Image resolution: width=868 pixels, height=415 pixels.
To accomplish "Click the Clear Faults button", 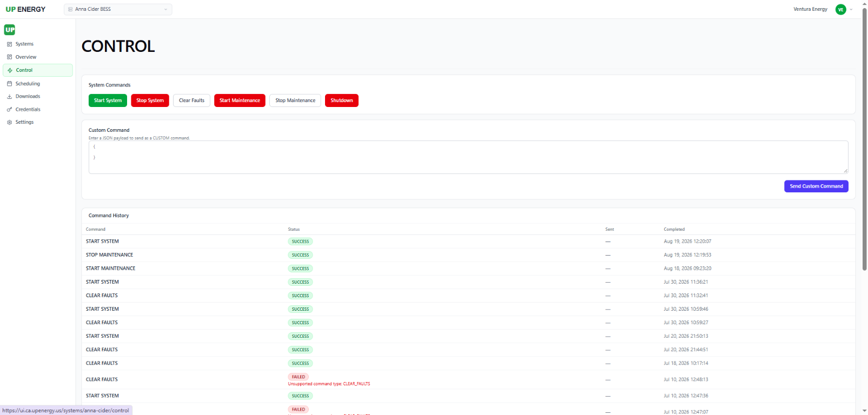I will (x=191, y=101).
